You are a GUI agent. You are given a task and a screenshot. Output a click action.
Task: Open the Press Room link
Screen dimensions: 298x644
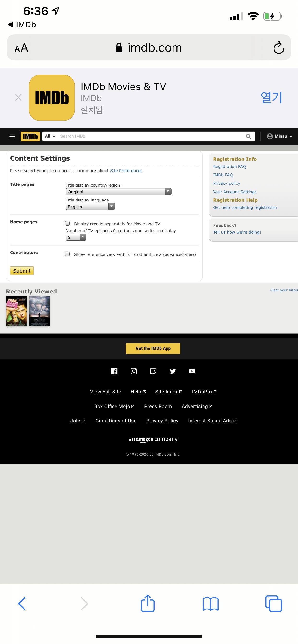click(158, 407)
